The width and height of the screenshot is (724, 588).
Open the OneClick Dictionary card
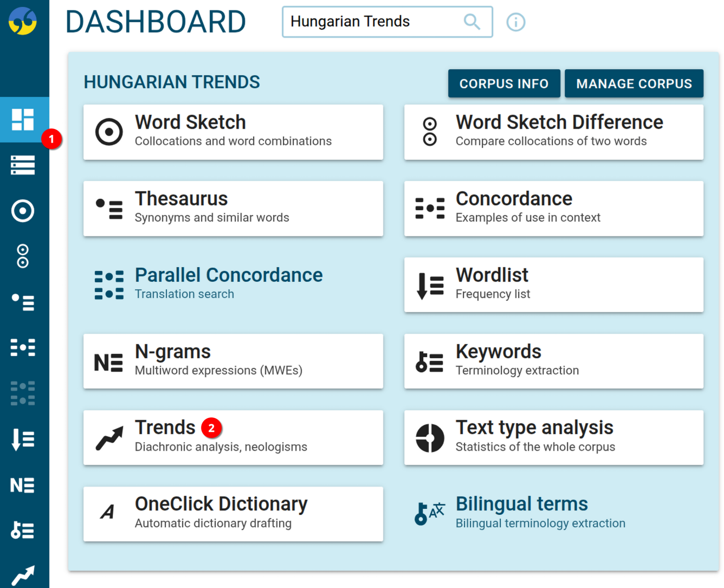(233, 513)
